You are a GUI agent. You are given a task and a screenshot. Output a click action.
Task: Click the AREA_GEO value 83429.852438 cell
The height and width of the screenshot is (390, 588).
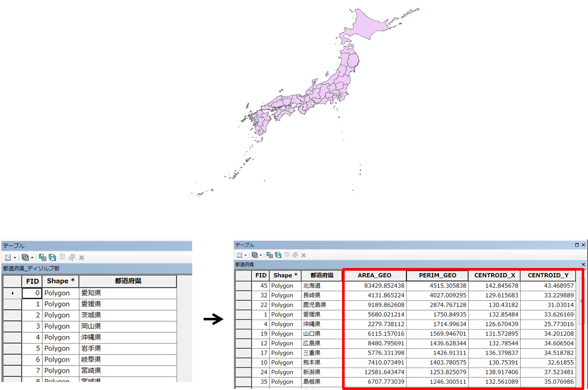click(374, 286)
